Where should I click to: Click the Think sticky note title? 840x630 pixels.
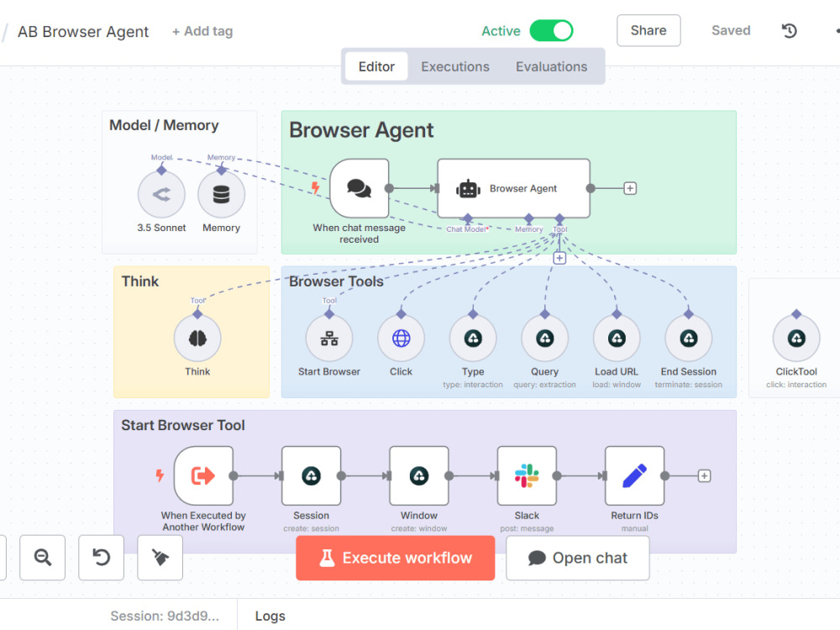click(139, 281)
